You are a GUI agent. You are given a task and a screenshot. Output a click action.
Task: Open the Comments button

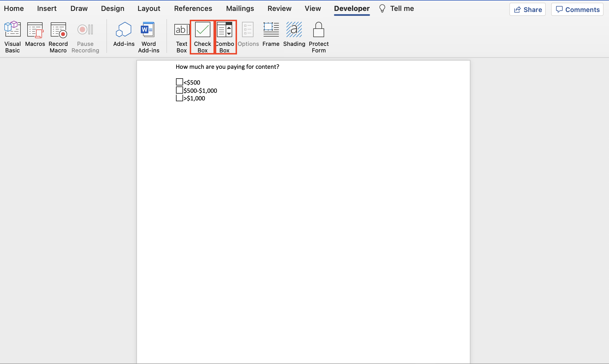point(577,10)
